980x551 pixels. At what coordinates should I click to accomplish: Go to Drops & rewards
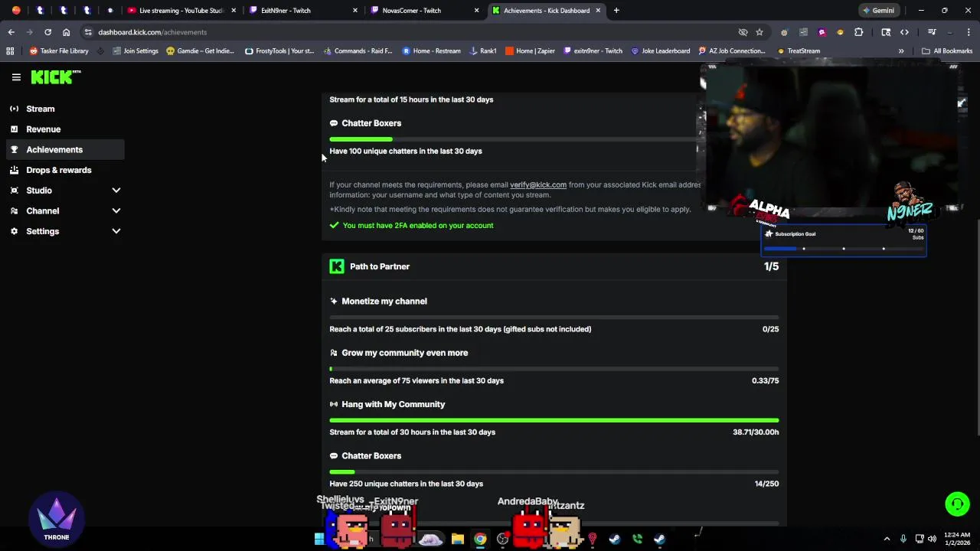pos(59,170)
